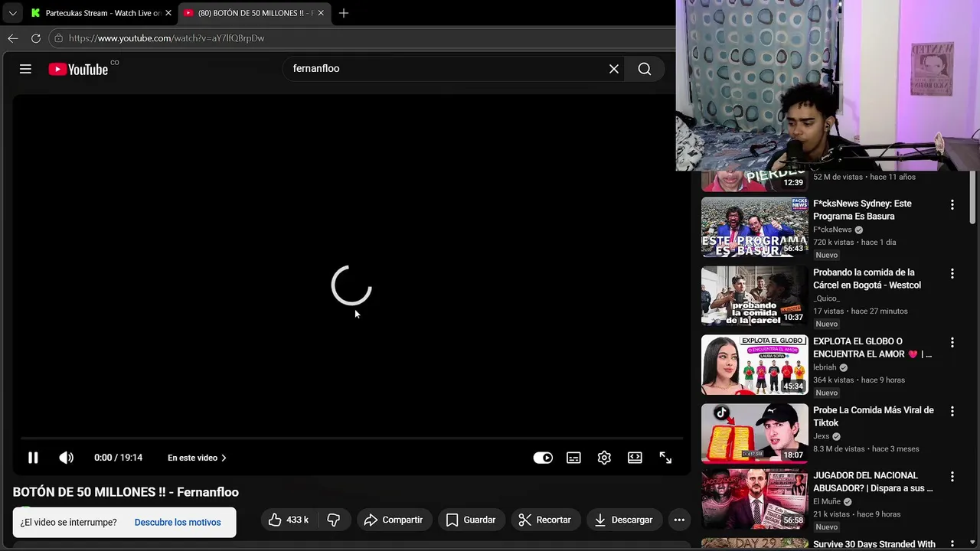980x551 pixels.
Task: Open the tab search dropdown arrow
Action: (x=12, y=13)
